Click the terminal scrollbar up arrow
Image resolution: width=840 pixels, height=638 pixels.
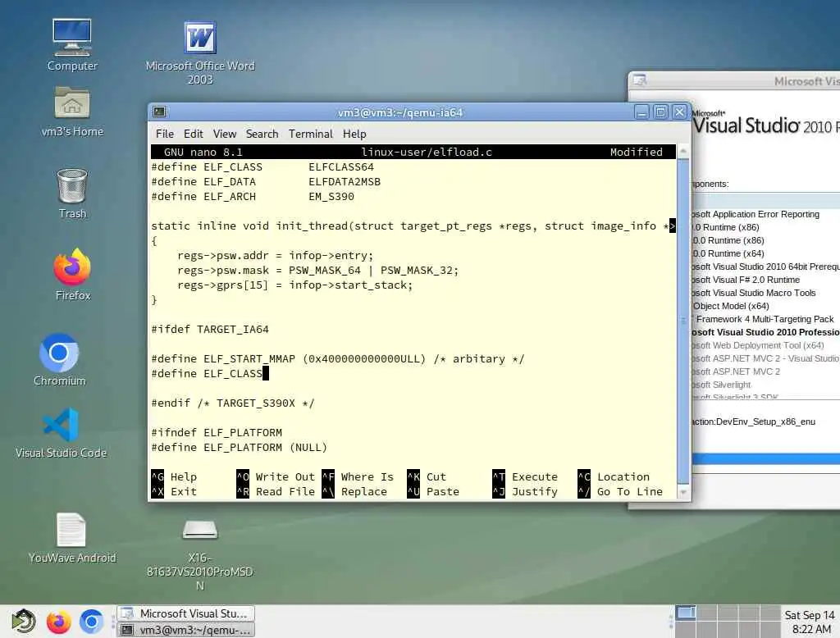[683, 152]
